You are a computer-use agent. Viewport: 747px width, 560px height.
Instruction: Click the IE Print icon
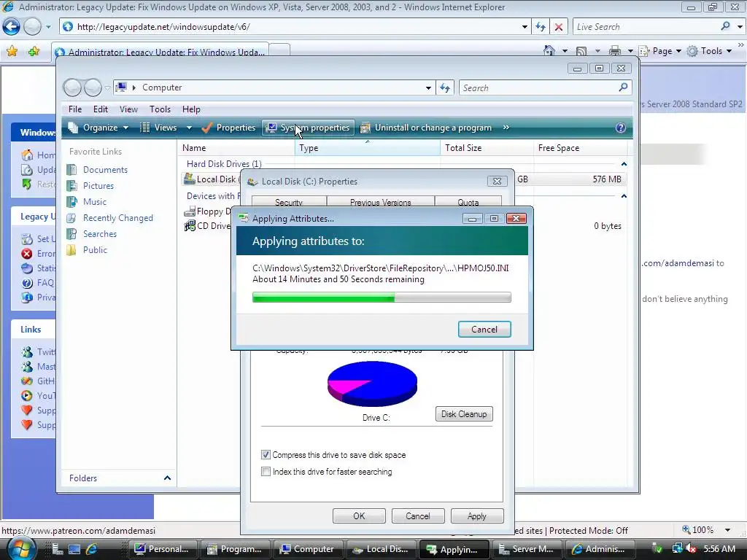615,50
